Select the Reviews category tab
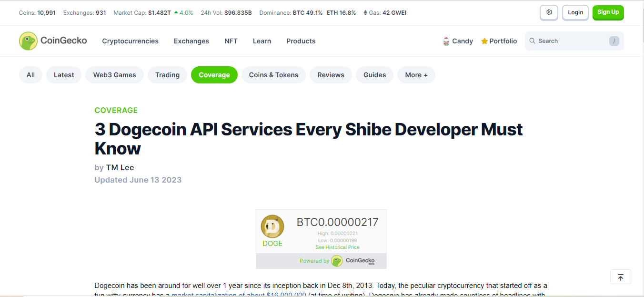Viewport: 644px width, 297px height. click(x=331, y=75)
